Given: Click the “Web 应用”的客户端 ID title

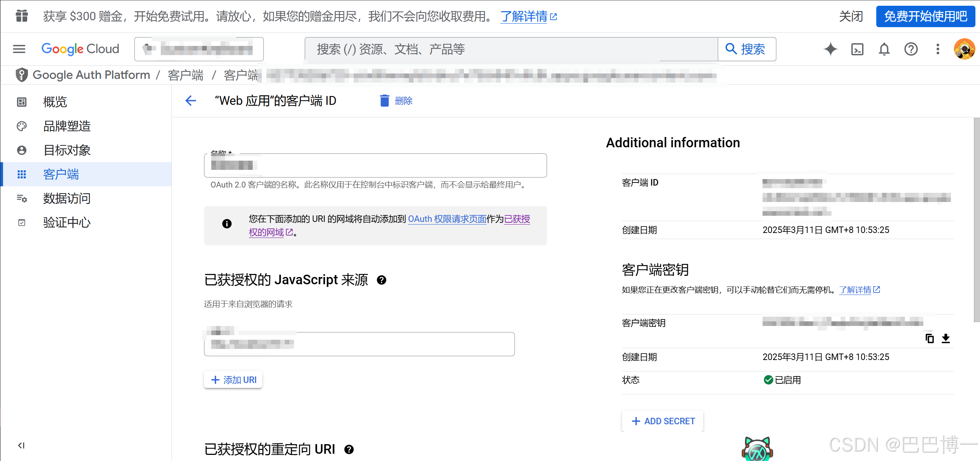Looking at the screenshot, I should pos(275,101).
